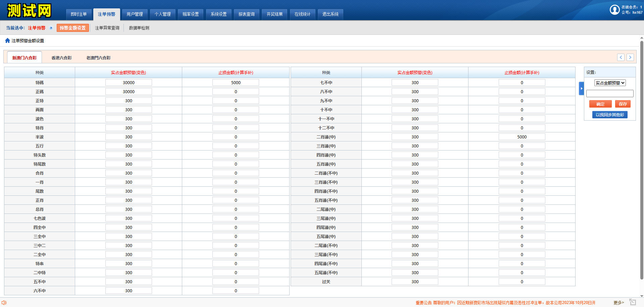Open the 报表查询 menu
This screenshot has height=307, width=644.
coord(246,14)
